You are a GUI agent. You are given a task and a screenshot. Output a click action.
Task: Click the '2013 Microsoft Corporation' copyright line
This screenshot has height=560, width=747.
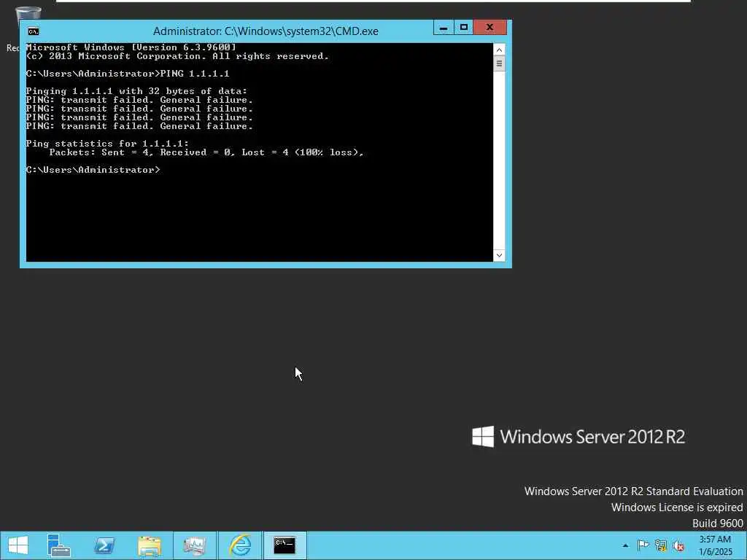pyautogui.click(x=177, y=56)
